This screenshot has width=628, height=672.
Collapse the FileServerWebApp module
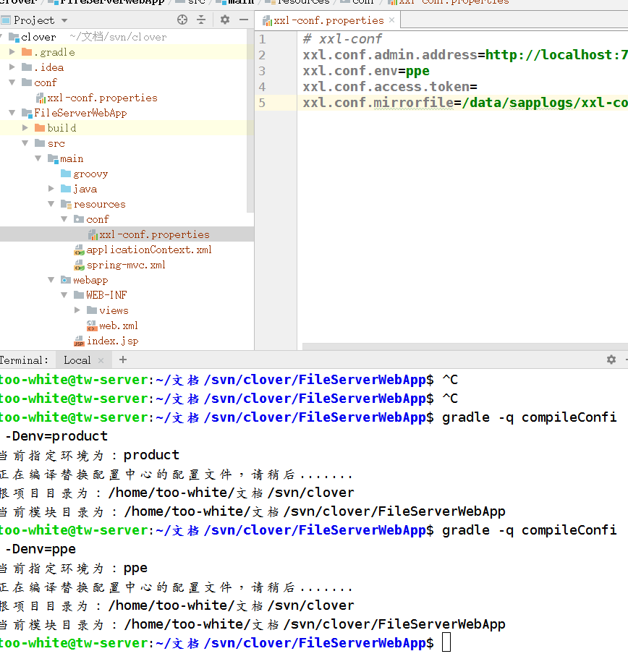click(12, 113)
